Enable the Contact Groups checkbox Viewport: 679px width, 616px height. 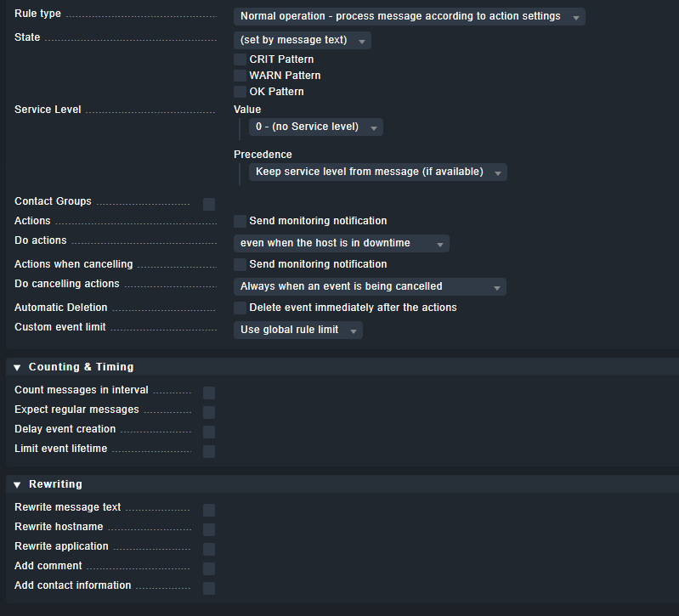(x=209, y=204)
